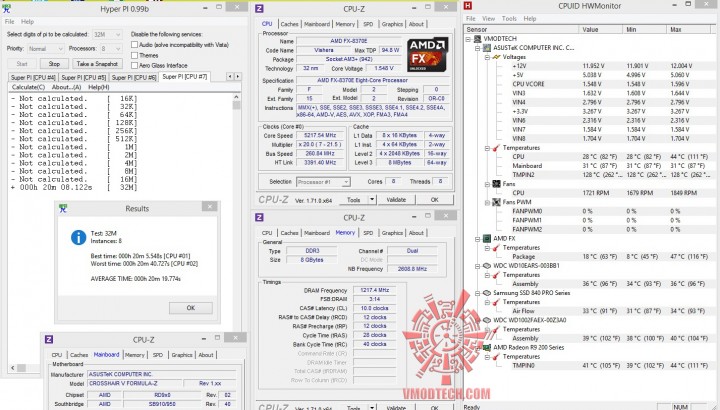Image resolution: width=720 pixels, height=410 pixels.
Task: Toggle the Themes checkbox in Hyper PI
Action: tap(135, 55)
